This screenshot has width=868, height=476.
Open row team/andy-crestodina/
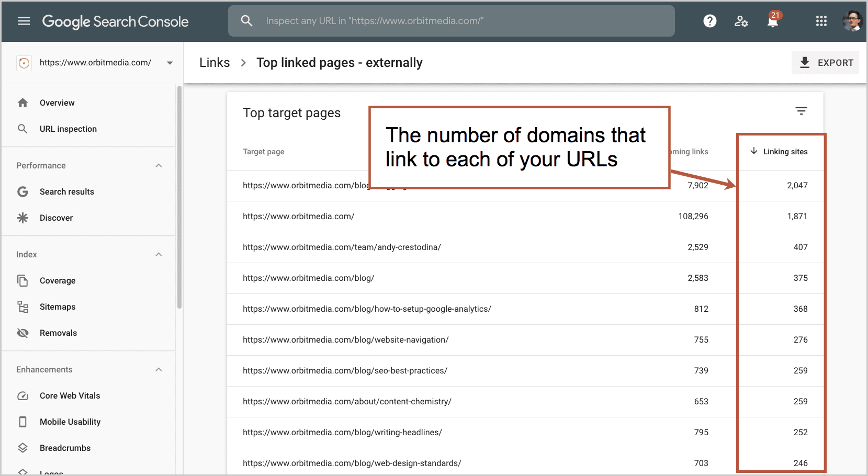click(525, 247)
